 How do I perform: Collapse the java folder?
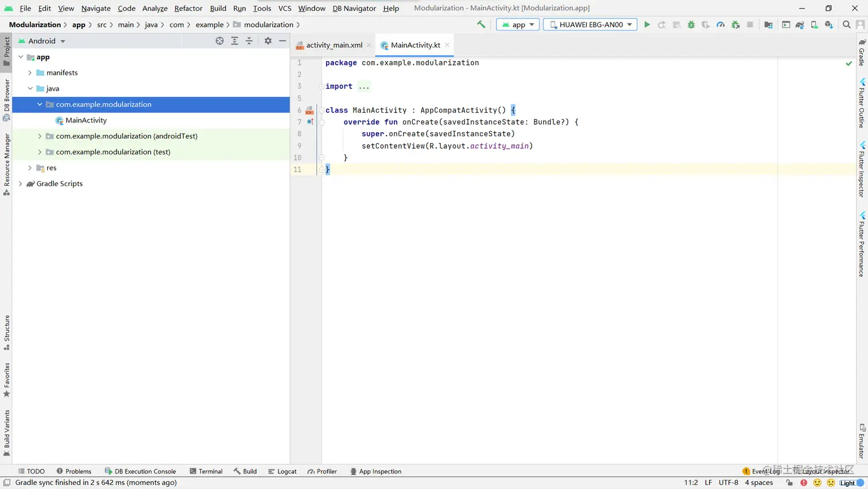[30, 88]
